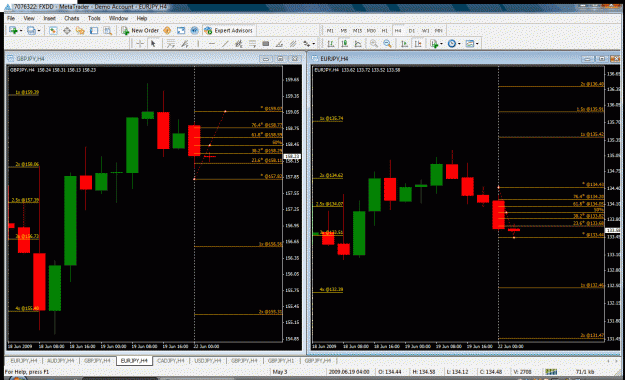Expand the arrows drawing tool dropdown
The width and height of the screenshot is (625, 380).
313,44
